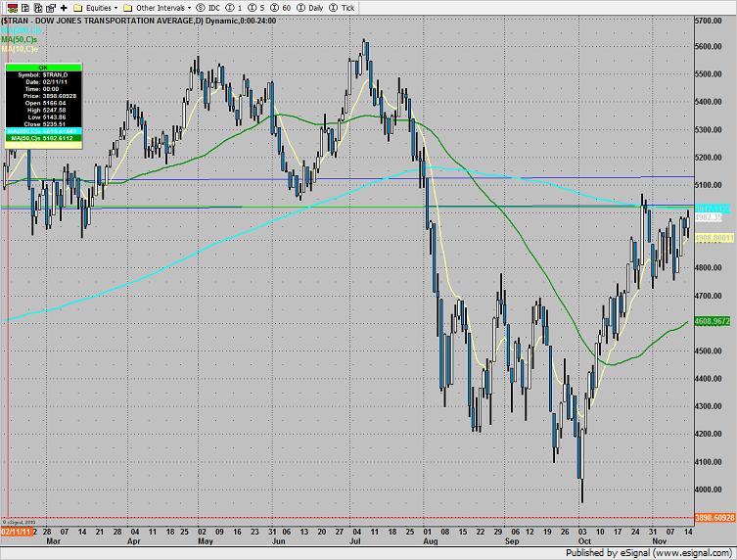This screenshot has height=560, width=737.
Task: Click the 5700.00 price axis label
Action: point(709,21)
